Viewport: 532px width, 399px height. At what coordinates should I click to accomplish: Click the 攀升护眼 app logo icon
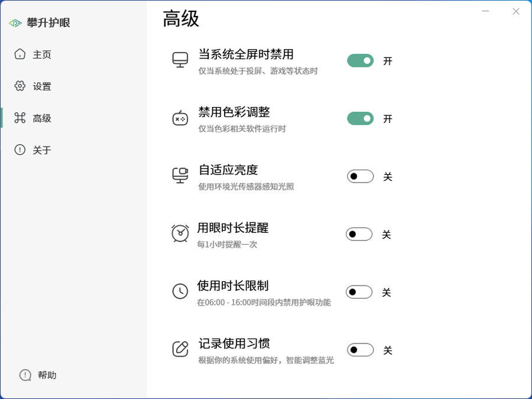(15, 23)
